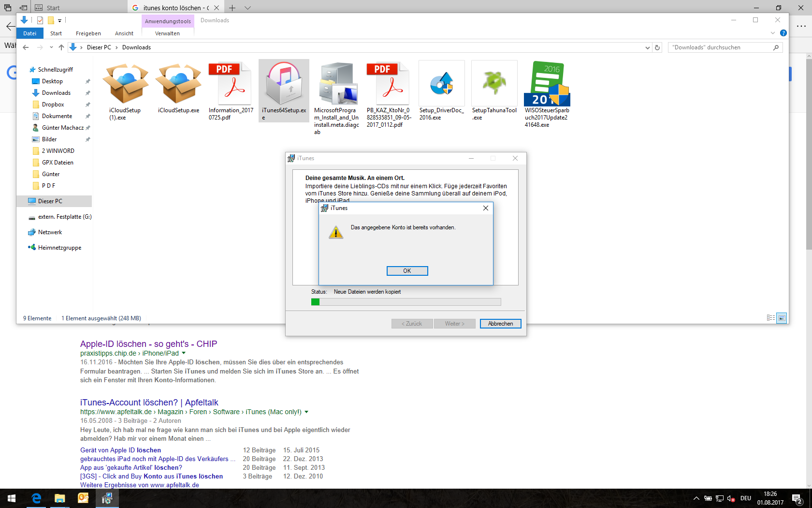This screenshot has height=508, width=812.
Task: Open 'Apple-ID löschen - so geht's - CHIP' result
Action: click(x=149, y=344)
